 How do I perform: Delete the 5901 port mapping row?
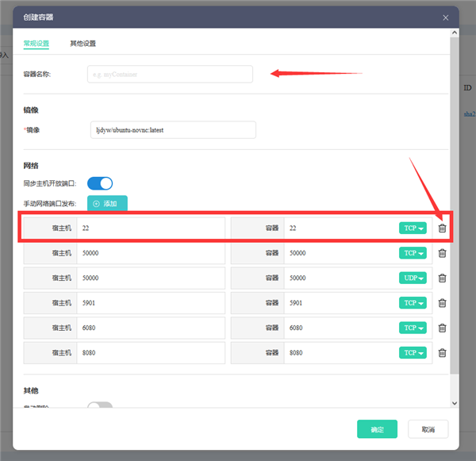[x=442, y=303]
